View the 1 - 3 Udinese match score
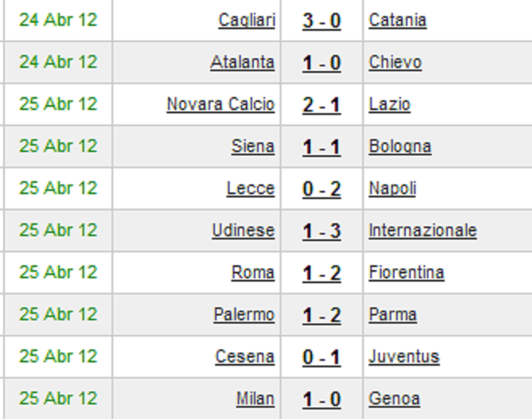Image resolution: width=532 pixels, height=419 pixels. click(x=322, y=231)
